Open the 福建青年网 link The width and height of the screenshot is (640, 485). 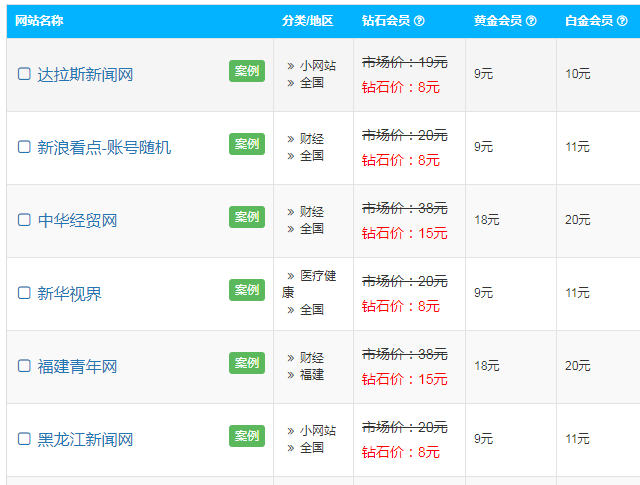point(77,367)
